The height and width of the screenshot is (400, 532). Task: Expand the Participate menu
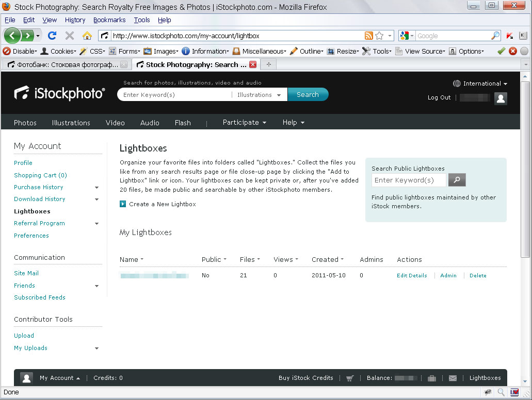click(244, 122)
